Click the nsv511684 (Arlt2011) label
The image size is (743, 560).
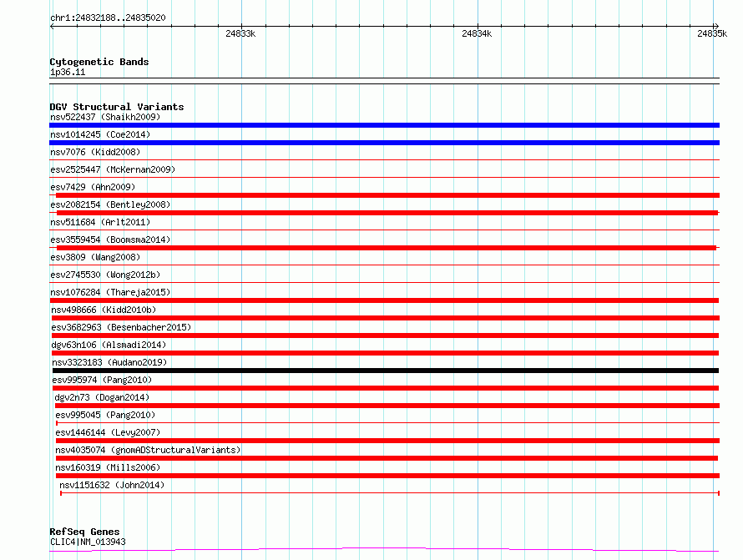tap(100, 222)
